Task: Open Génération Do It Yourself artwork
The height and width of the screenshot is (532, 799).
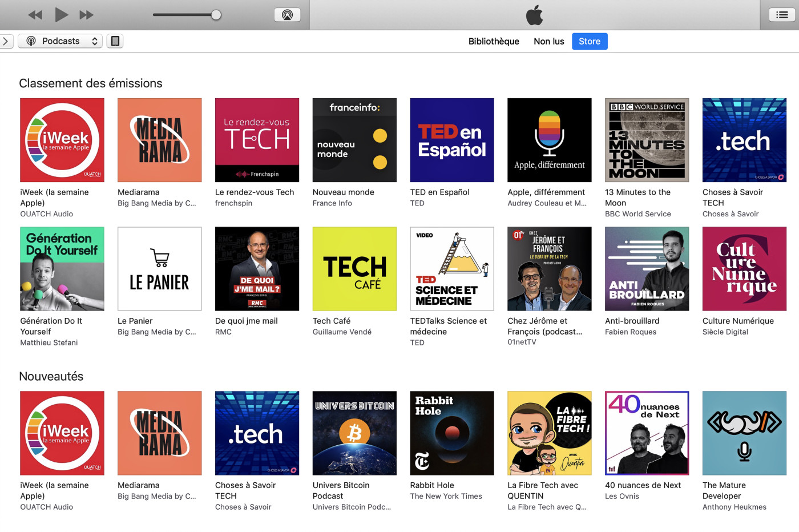Action: 62,269
